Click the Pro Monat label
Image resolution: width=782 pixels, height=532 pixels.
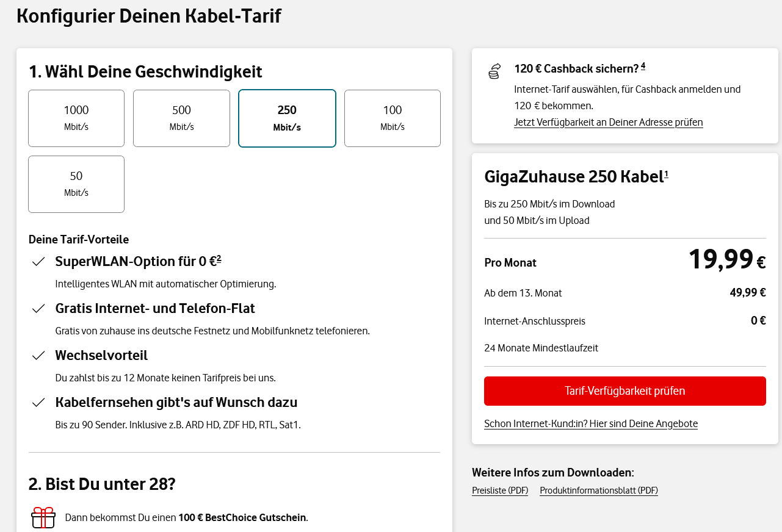(x=510, y=263)
